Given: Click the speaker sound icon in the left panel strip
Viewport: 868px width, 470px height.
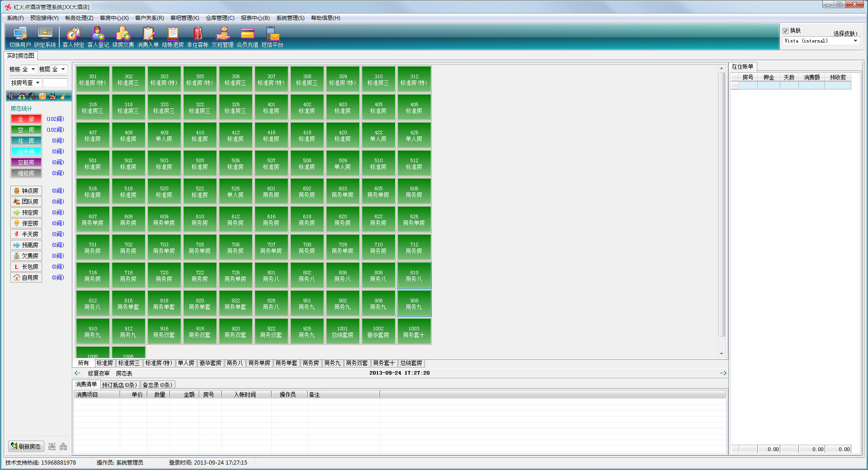Looking at the screenshot, I should tap(11, 96).
